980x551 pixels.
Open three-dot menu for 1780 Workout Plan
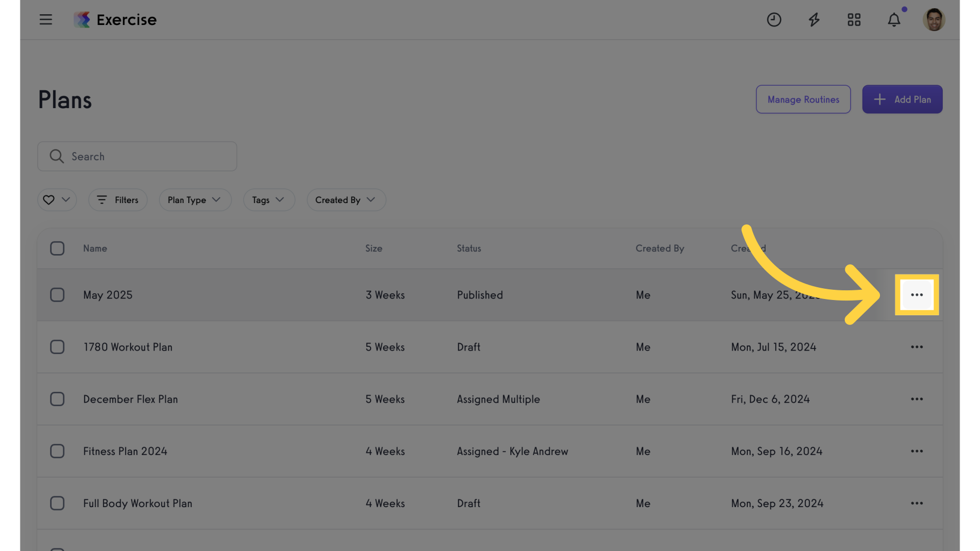point(917,347)
